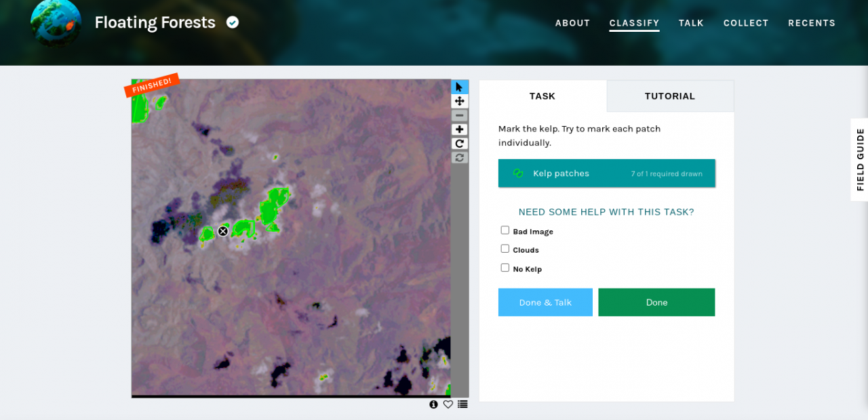Screen dimensions: 868x420
Task: Open the Talk section
Action: 691,23
